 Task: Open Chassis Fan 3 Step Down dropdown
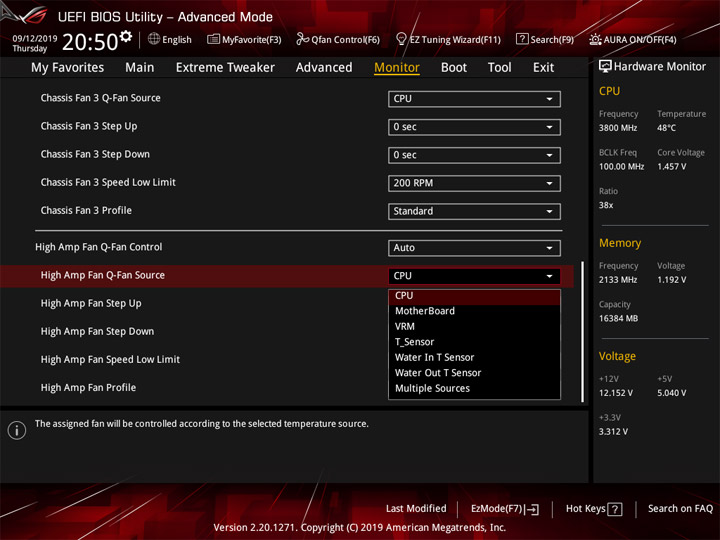pos(474,155)
